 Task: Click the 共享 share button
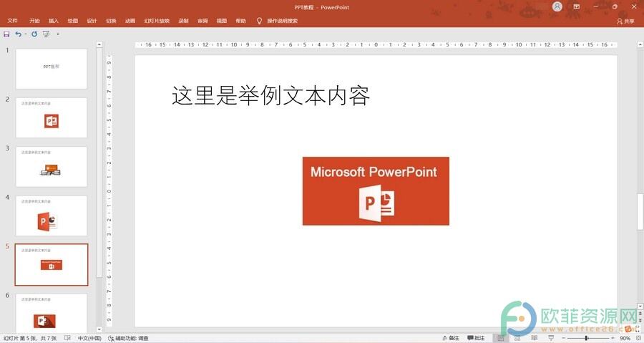click(x=625, y=21)
